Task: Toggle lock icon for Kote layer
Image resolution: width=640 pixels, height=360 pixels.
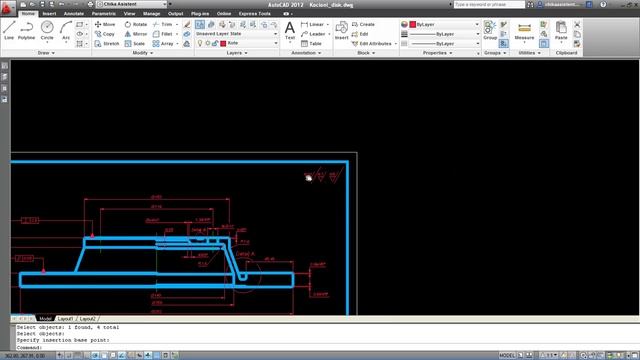Action: tap(215, 43)
